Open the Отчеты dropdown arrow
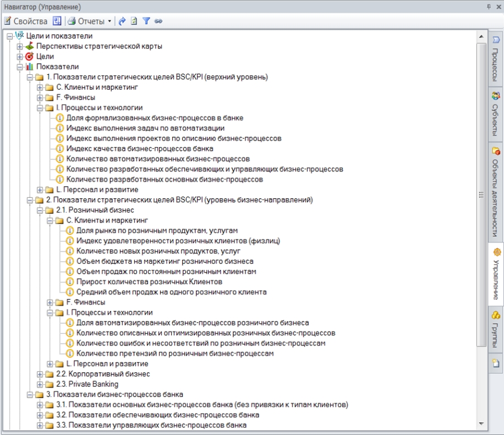The image size is (504, 435). 109,21
